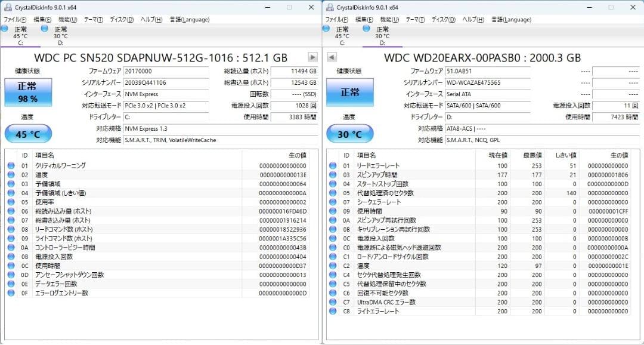Click the next-disk arrow for SN520 drive
Screen dimensions: 644x345
[x=312, y=57]
